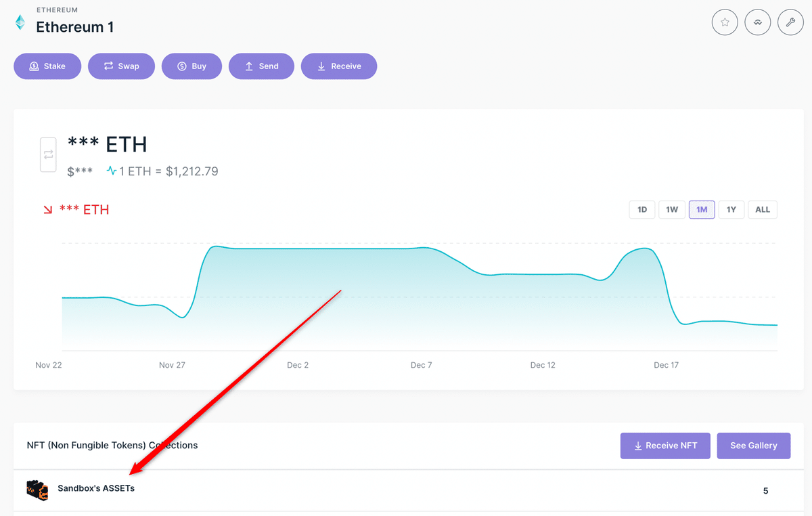812x516 pixels.
Task: Click the Ethereum diamond logo
Action: (x=20, y=23)
